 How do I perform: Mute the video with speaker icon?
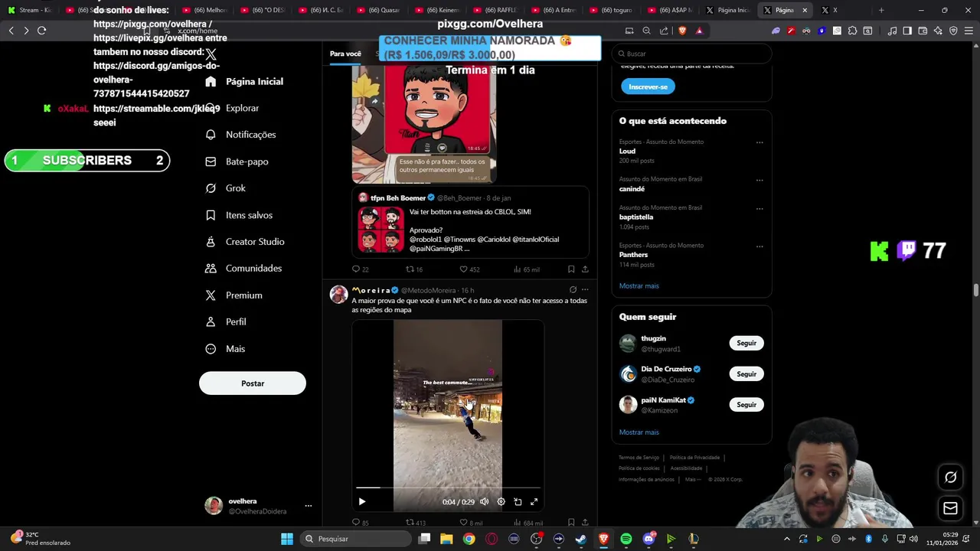pyautogui.click(x=484, y=502)
